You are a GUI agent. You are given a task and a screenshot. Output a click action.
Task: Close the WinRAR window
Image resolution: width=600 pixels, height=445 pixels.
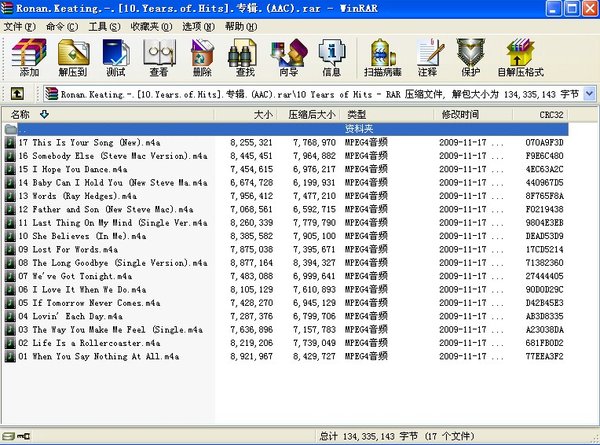pos(590,8)
